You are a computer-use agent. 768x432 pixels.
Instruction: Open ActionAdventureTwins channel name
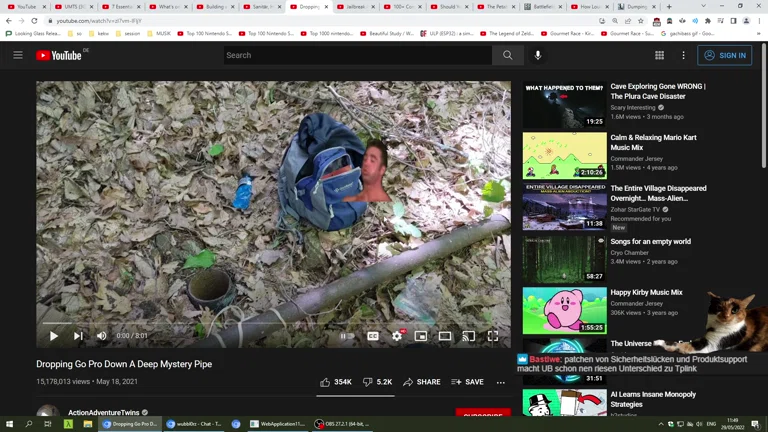[103, 412]
